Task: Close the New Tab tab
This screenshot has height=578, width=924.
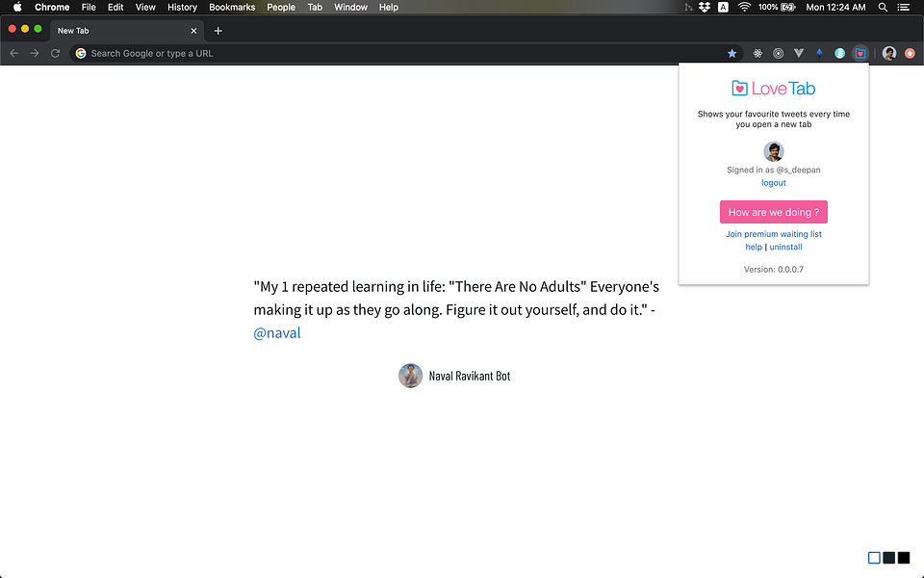Action: pos(193,31)
